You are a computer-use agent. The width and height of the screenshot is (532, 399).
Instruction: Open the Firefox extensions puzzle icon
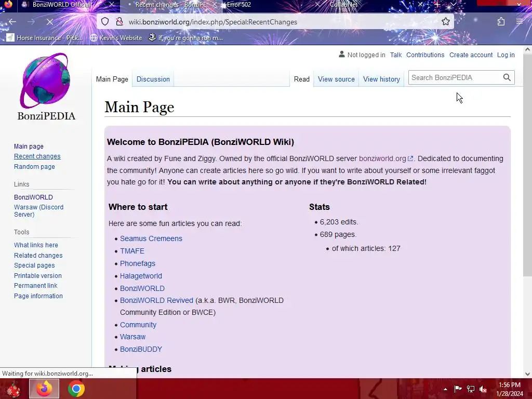pyautogui.click(x=501, y=22)
